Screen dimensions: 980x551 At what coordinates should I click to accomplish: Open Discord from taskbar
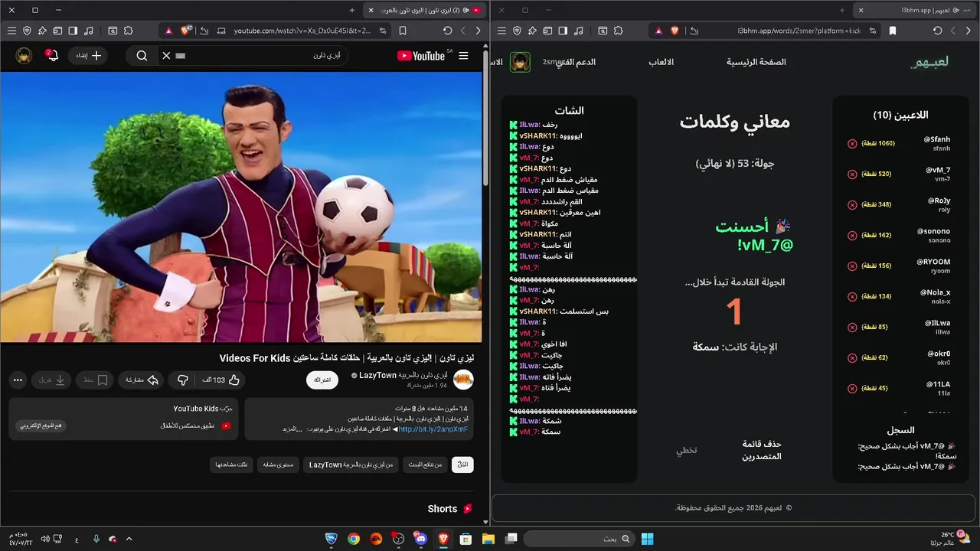coord(420,539)
